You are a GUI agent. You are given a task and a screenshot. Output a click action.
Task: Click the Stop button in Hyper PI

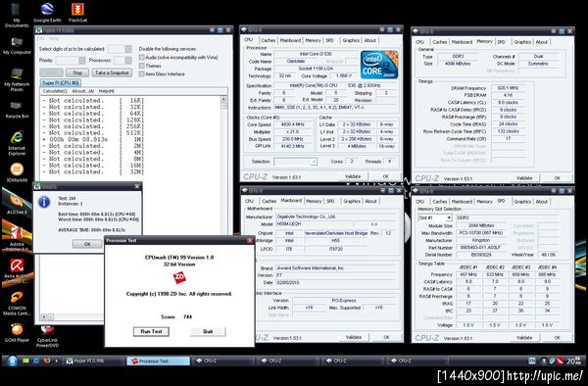(x=77, y=72)
